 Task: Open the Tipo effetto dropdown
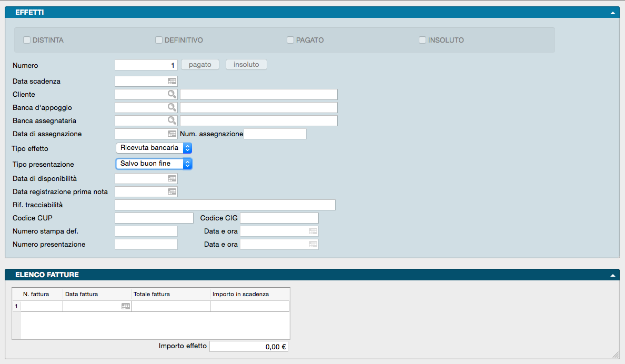154,148
